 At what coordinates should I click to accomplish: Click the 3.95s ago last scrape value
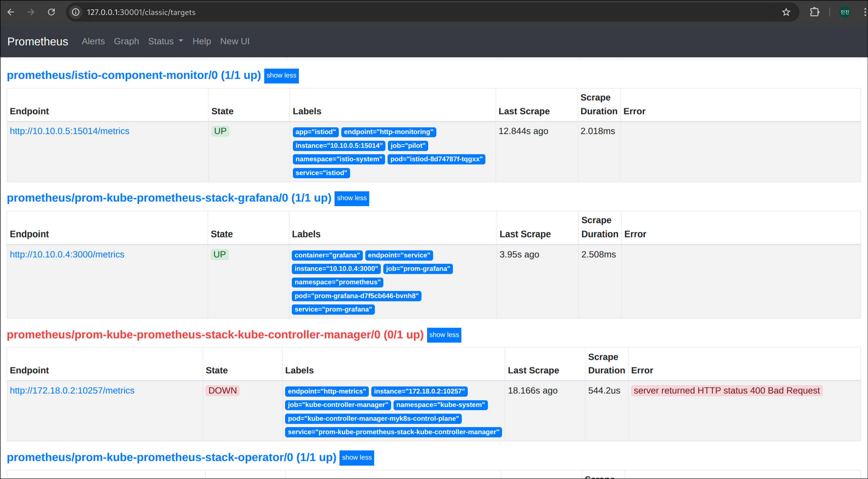pos(519,255)
